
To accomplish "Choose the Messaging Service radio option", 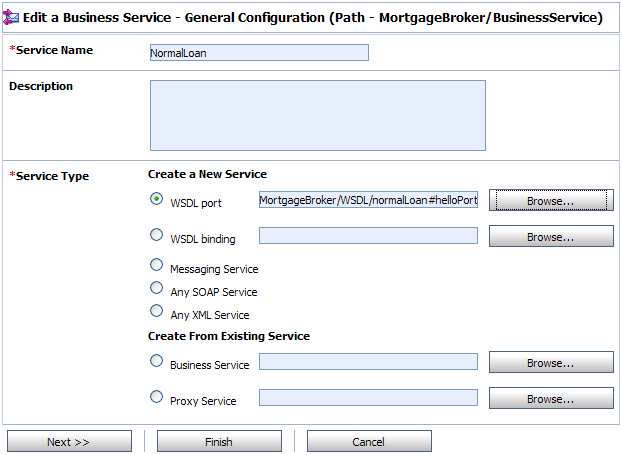I will tap(156, 265).
